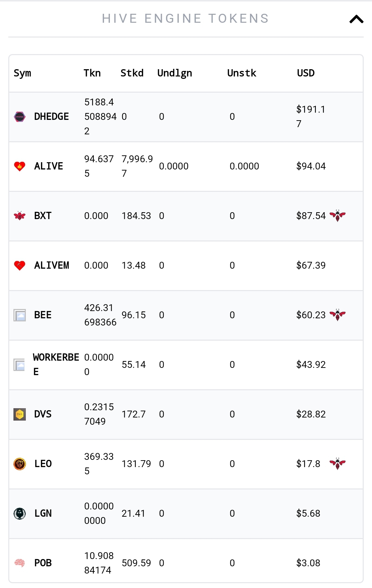The height and width of the screenshot is (588, 372).
Task: Click the DVS token icon
Action: coord(20,414)
